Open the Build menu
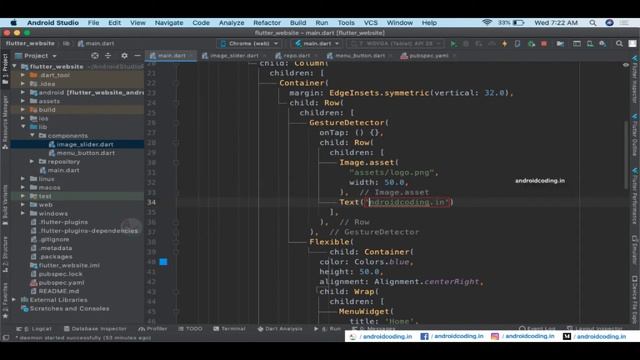This screenshot has width=640, height=360. click(298, 23)
